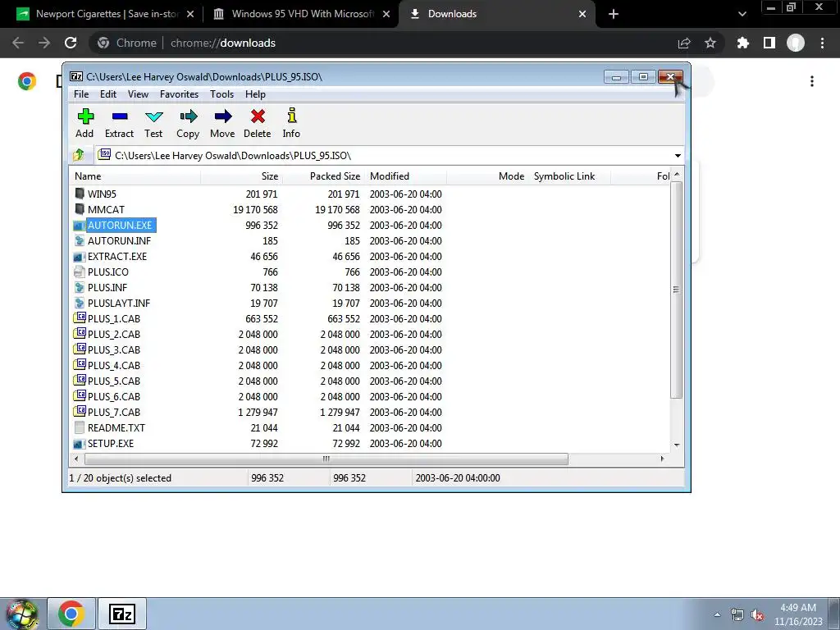This screenshot has width=840, height=630.
Task: Click the 7-Zip taskbar icon
Action: pos(122,614)
